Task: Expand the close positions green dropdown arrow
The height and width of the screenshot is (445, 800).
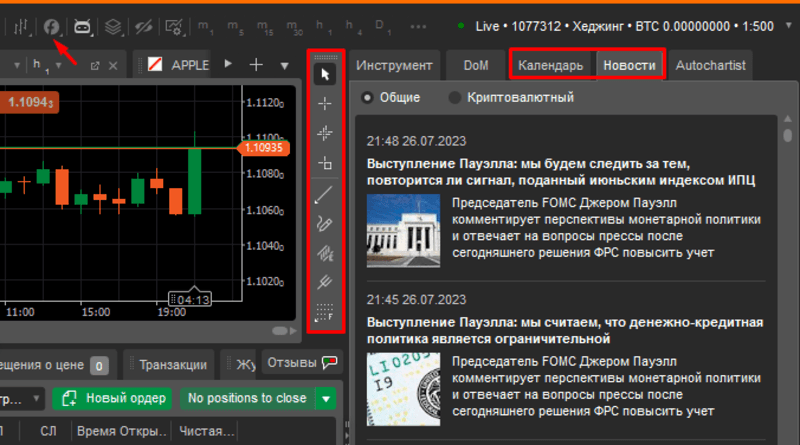Action: click(x=326, y=399)
